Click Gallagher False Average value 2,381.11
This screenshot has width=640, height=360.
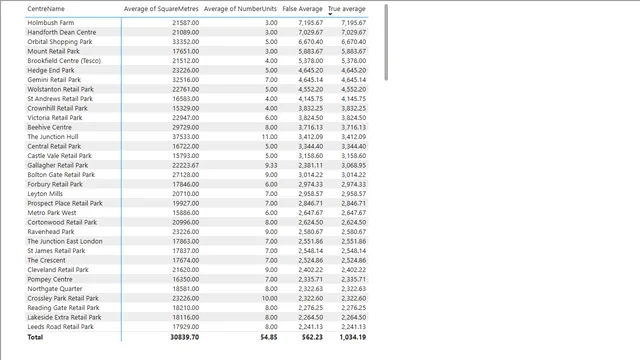[x=310, y=165]
